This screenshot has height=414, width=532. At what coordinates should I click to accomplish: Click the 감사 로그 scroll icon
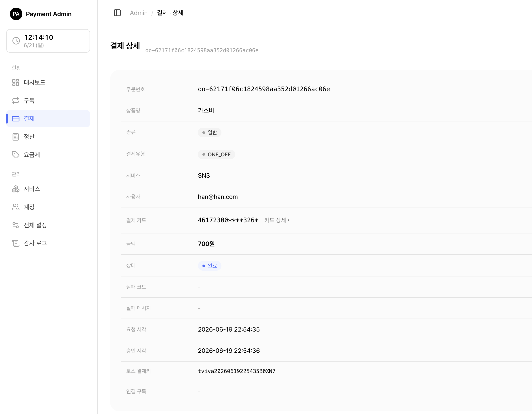pyautogui.click(x=16, y=243)
